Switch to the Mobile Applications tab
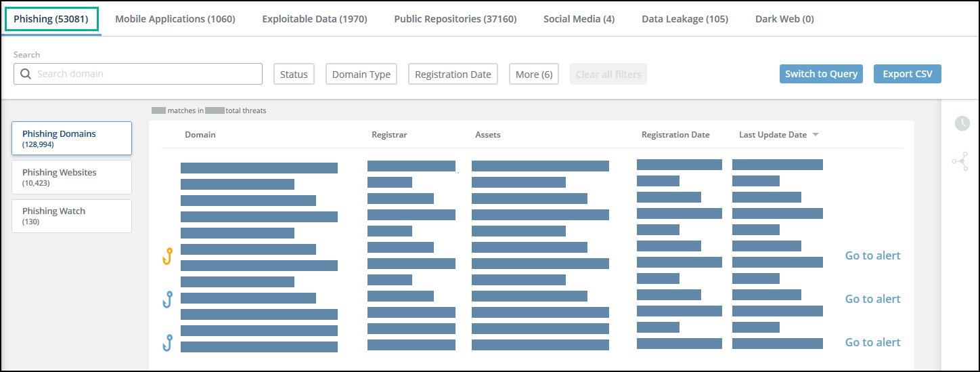980x372 pixels. pos(175,19)
